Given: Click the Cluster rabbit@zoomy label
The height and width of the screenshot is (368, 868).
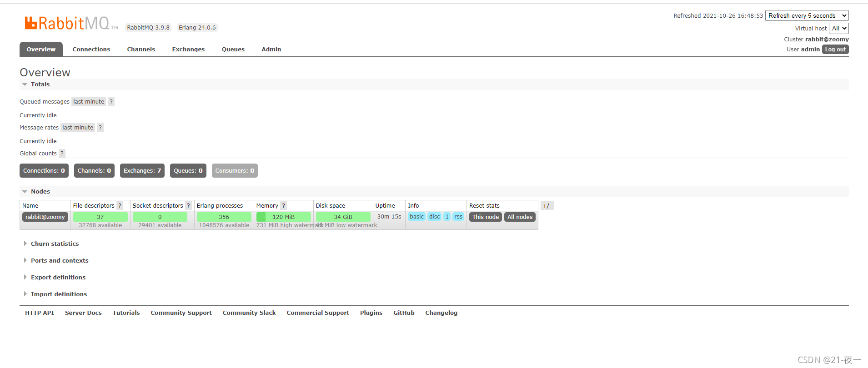Looking at the screenshot, I should point(816,40).
